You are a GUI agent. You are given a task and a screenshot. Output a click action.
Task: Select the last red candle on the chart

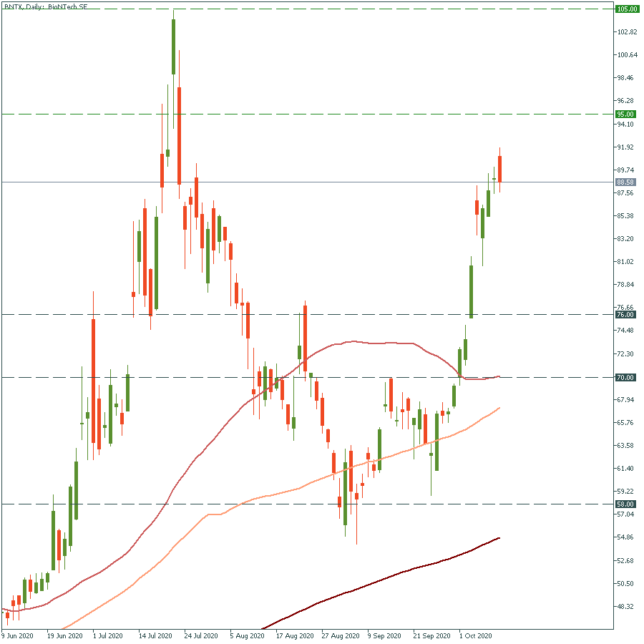click(x=499, y=169)
